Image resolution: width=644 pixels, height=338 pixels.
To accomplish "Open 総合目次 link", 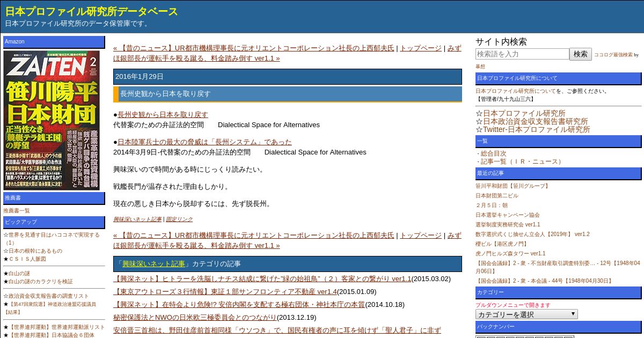I will pos(493,153).
